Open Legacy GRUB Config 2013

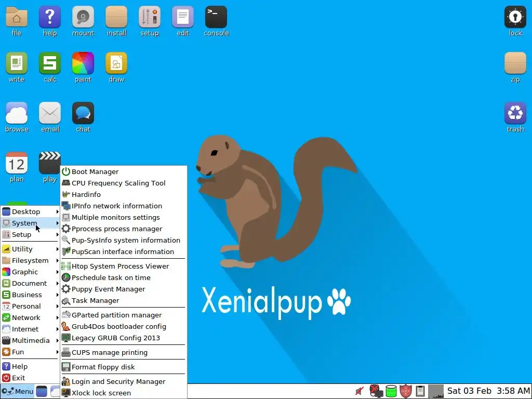click(x=124, y=338)
